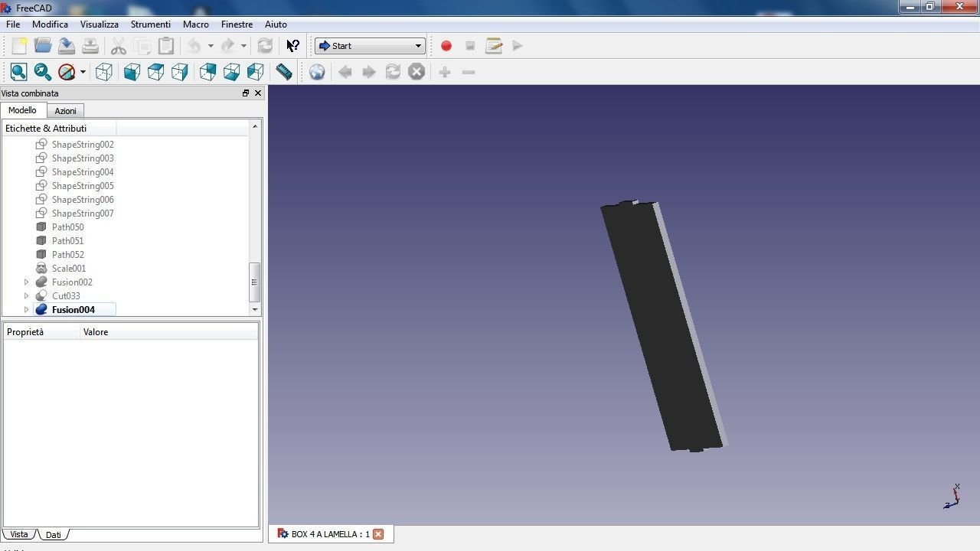Fit all content in the view

19,72
